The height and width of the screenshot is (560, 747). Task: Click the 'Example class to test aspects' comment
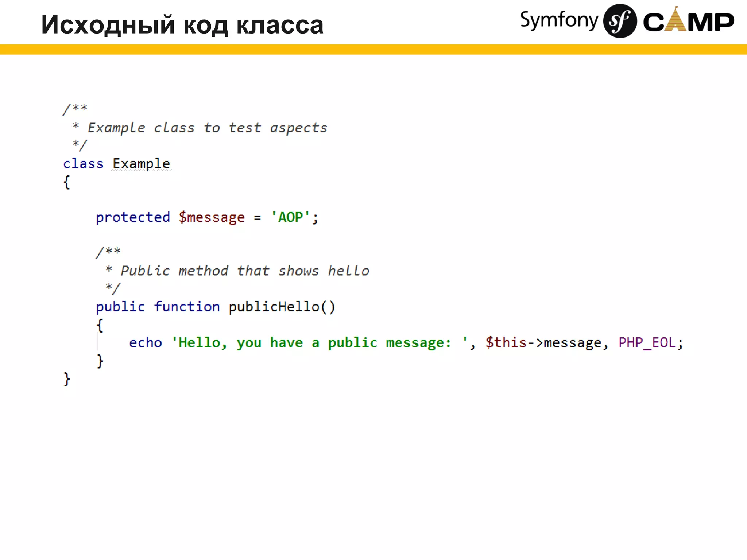[207, 128]
